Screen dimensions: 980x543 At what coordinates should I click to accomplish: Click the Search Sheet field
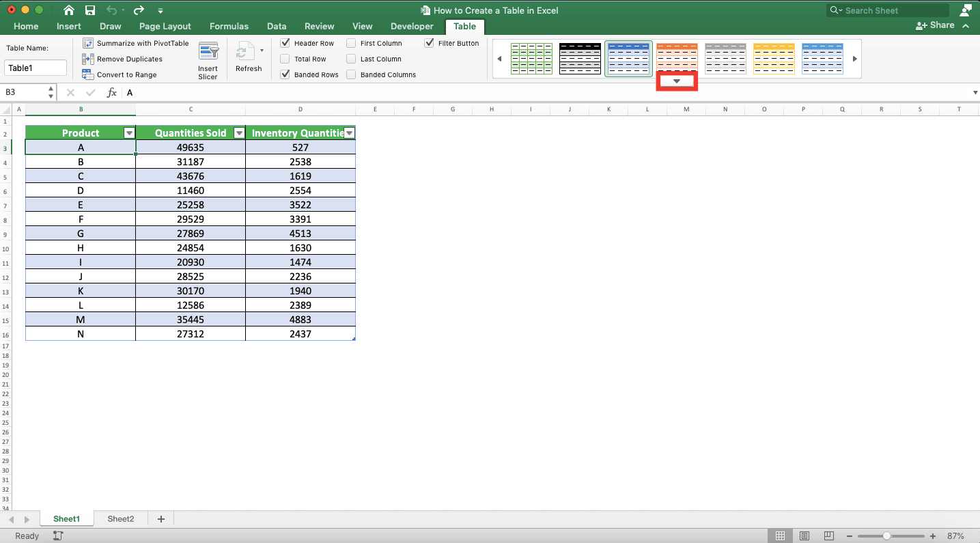coord(888,10)
